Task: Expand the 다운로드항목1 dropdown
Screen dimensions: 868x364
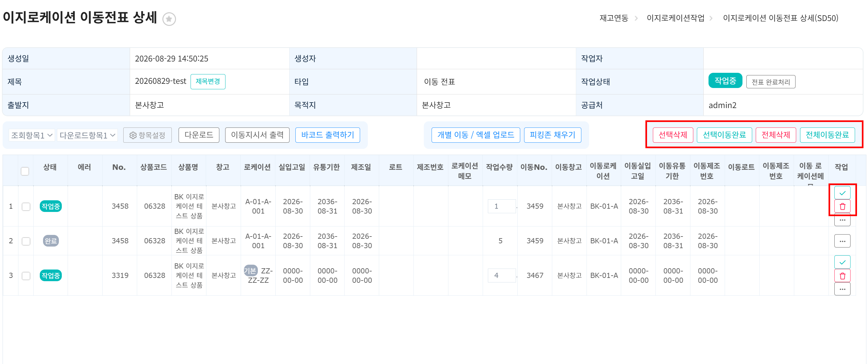Action: click(87, 135)
